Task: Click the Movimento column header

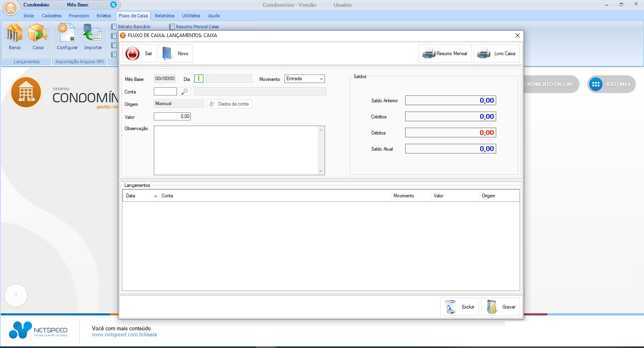Action: (x=410, y=196)
